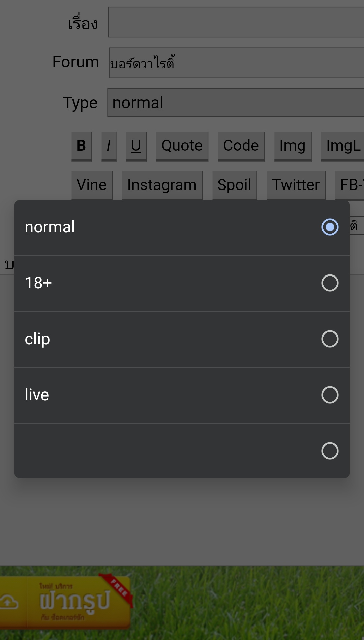Focus the เรื่อง subject input field
The height and width of the screenshot is (640, 364).
(x=236, y=22)
